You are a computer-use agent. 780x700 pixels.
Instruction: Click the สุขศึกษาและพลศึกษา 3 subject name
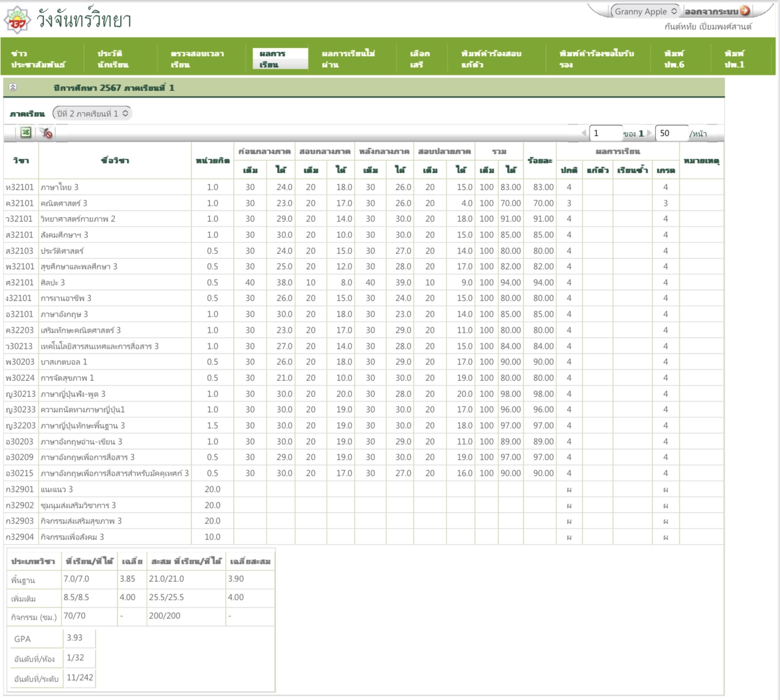point(79,267)
